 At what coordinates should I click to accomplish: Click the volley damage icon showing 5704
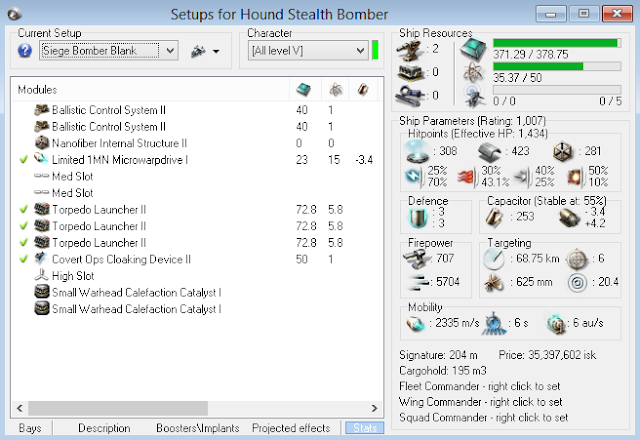[x=417, y=282]
